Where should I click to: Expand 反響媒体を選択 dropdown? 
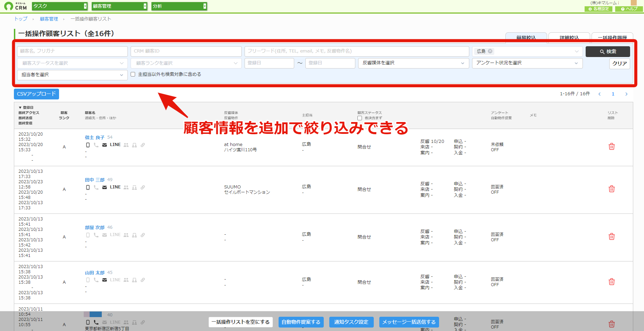tap(414, 63)
